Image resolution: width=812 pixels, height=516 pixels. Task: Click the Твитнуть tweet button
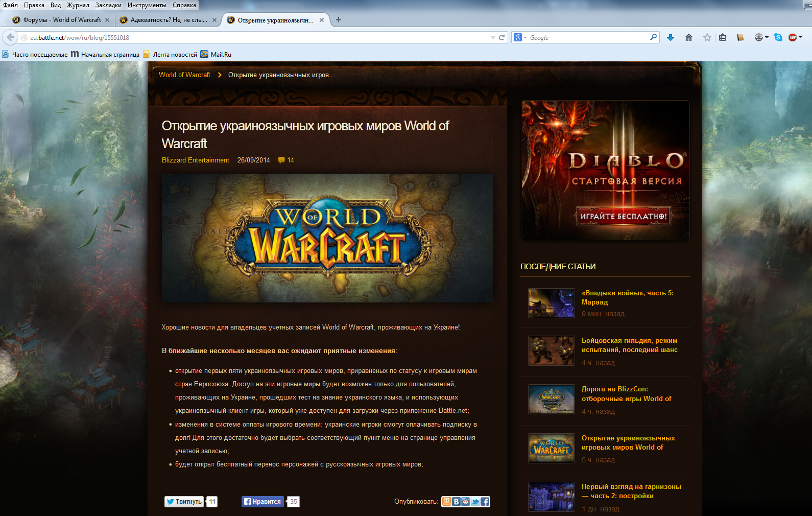tap(184, 502)
